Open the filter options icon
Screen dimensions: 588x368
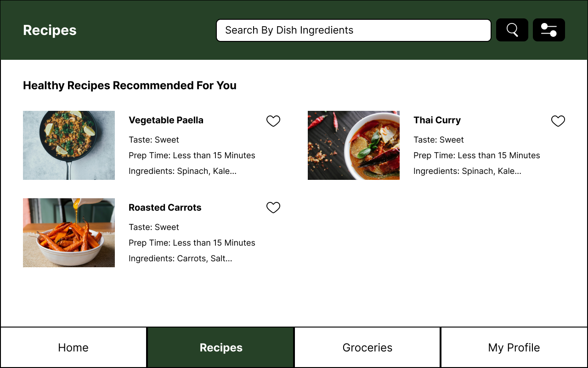tap(548, 30)
